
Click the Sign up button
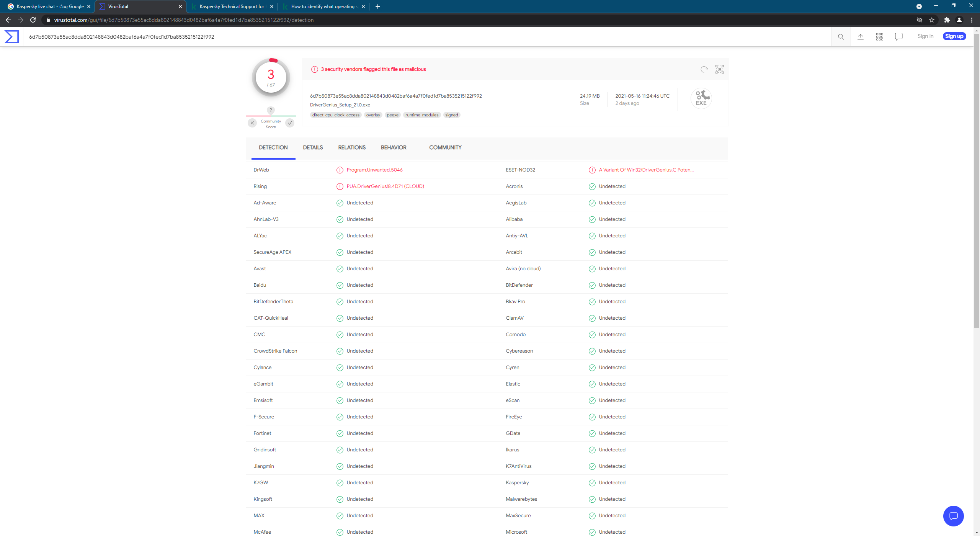click(954, 36)
